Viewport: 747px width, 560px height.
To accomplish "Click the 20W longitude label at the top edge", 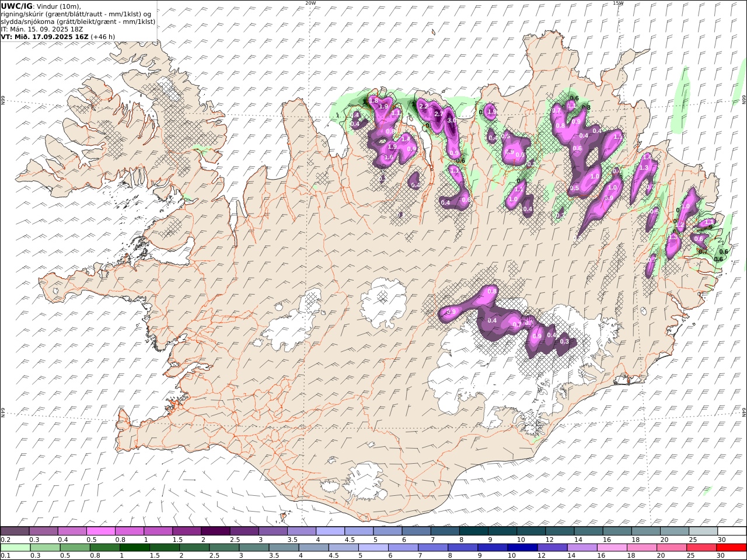I will coord(310,3).
